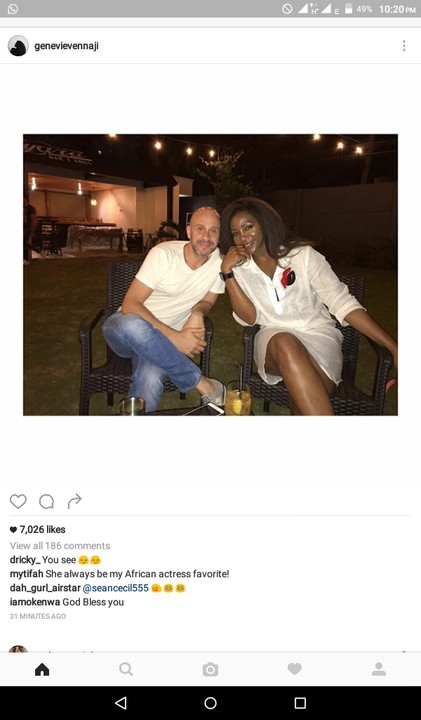
Task: Tap the Android Recent apps square button
Action: tap(300, 703)
